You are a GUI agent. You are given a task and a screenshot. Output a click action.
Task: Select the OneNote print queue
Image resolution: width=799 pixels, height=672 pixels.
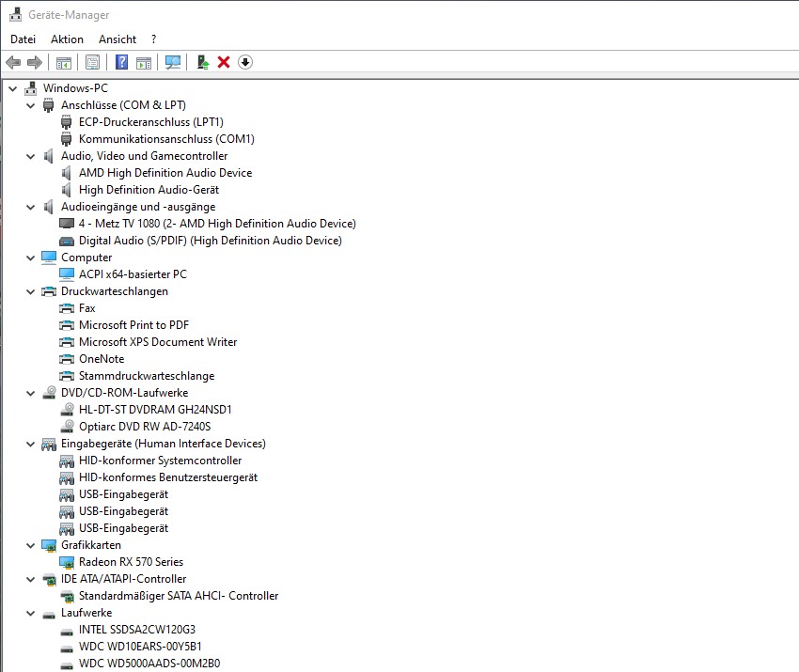click(102, 359)
